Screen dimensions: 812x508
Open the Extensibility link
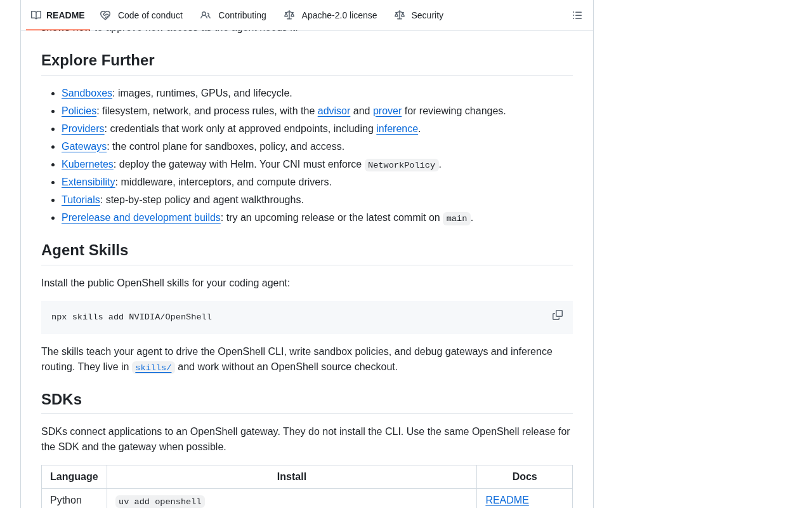(88, 182)
